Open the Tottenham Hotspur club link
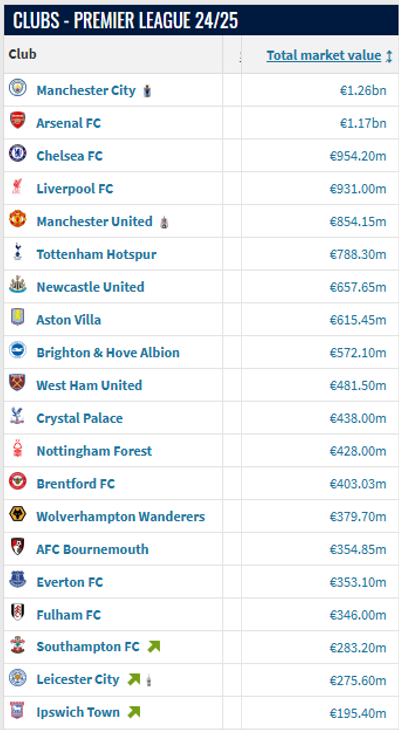399x730 pixels. (96, 254)
